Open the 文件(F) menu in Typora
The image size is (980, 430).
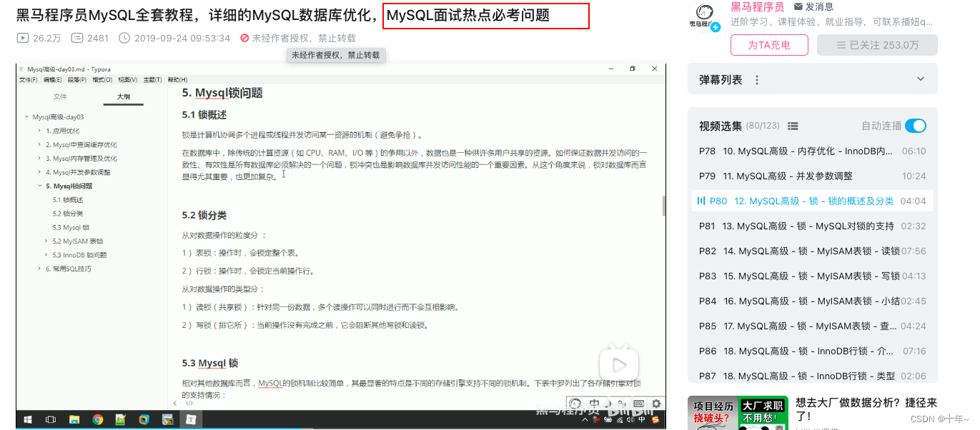[x=29, y=80]
